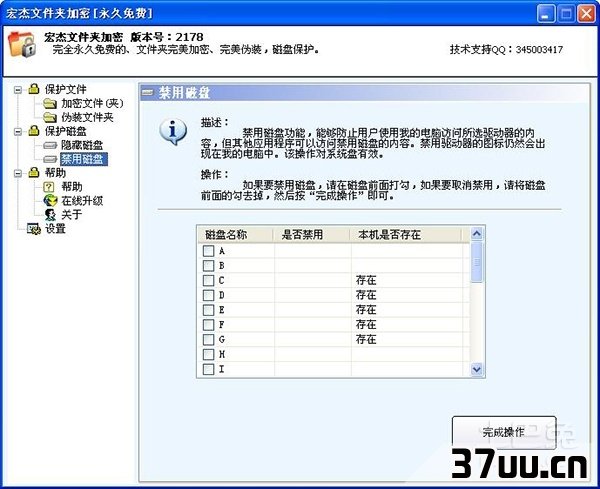Click the folder-with-lock application logo
This screenshot has height=489, width=600.
22,45
